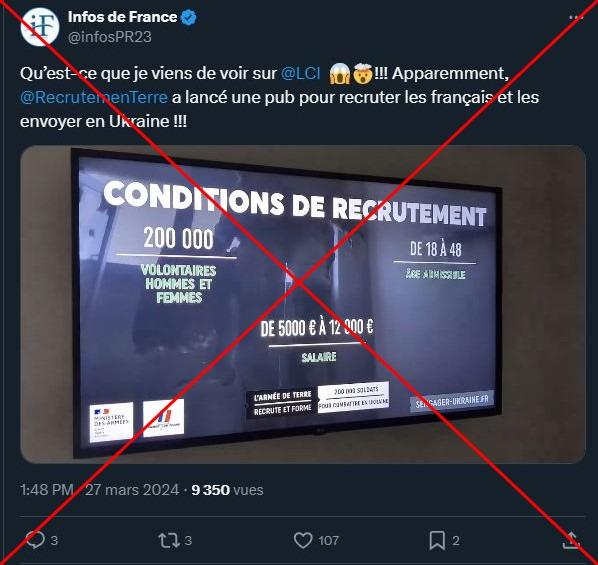Click the Infos de France display name
This screenshot has height=565, width=598.
point(122,17)
